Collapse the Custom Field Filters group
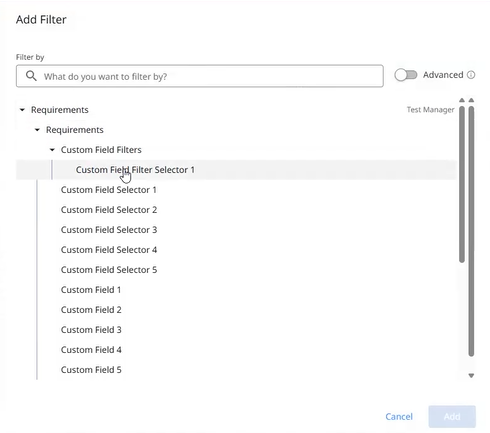Viewport: 490px width, 433px height. (52, 150)
